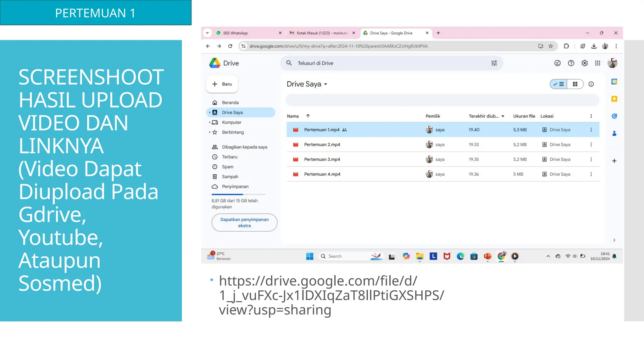Click the storage usage progress bar
The height and width of the screenshot is (362, 644).
coord(238,195)
